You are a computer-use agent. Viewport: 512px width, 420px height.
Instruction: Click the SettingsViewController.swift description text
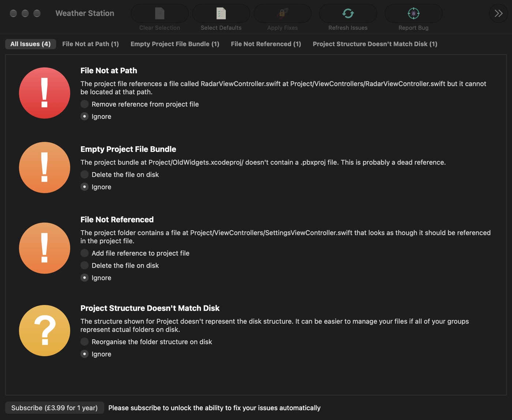click(x=286, y=237)
